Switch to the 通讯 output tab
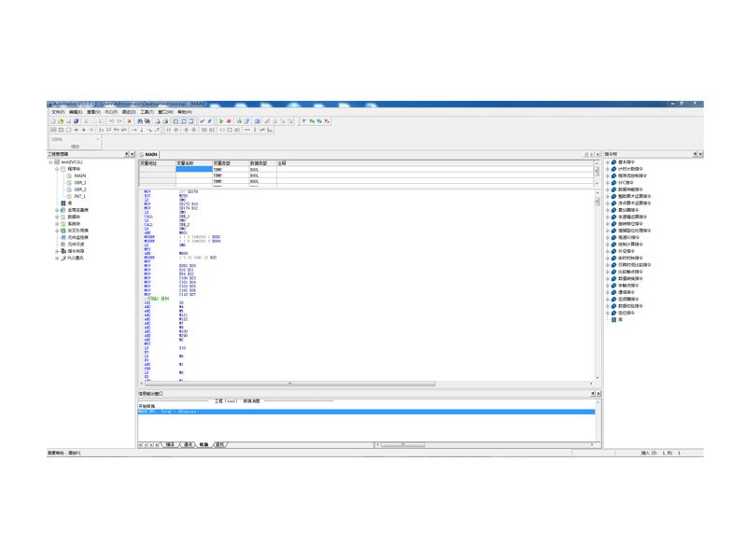 click(189, 445)
